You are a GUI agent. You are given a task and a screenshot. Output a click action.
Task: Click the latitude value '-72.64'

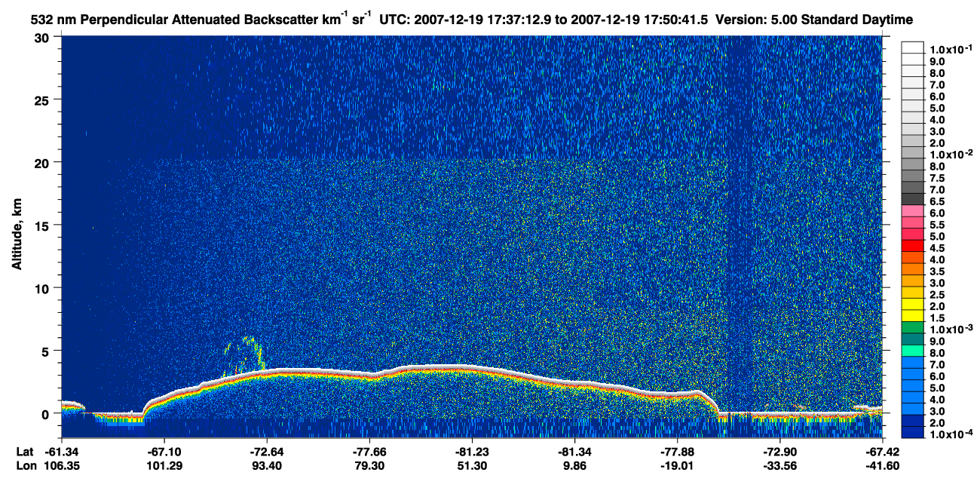266,452
